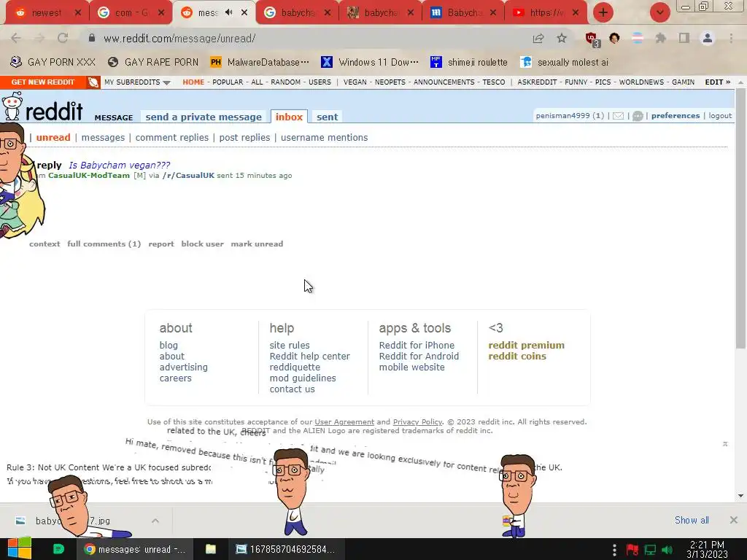
Task: Open the 'Windows 11 Dow…' bookmark
Action: click(x=370, y=62)
